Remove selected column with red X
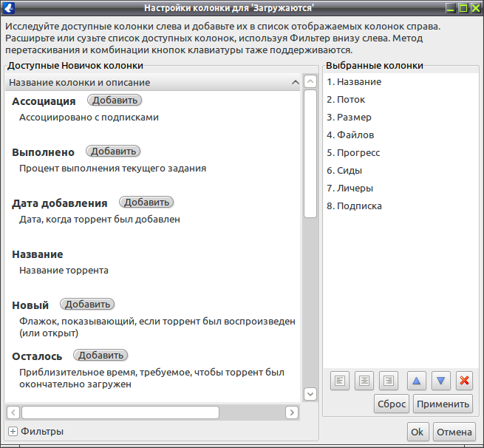 [x=465, y=381]
